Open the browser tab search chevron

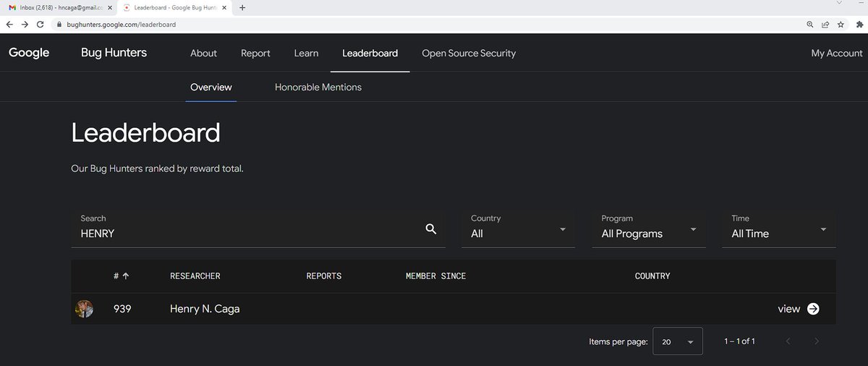tap(838, 4)
